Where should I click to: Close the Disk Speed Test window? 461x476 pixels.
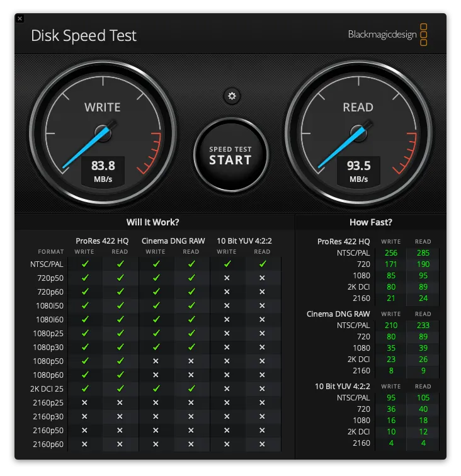click(x=20, y=19)
